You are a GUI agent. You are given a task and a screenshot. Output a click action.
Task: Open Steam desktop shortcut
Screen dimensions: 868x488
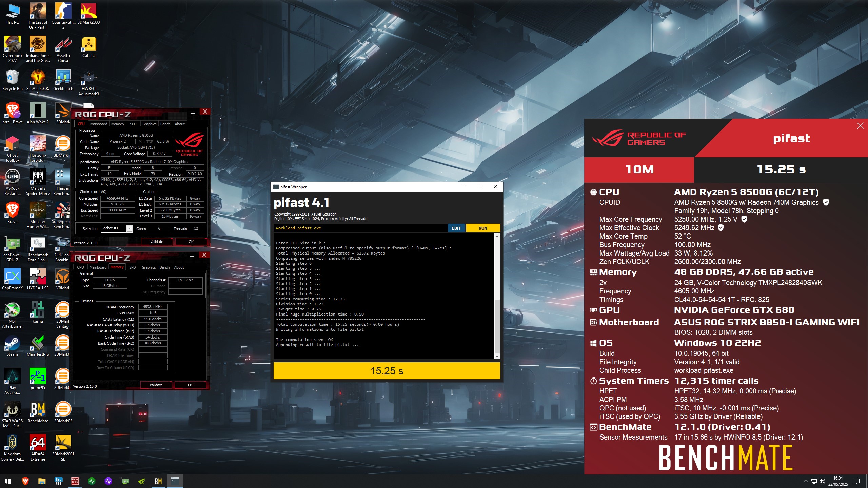pos(12,346)
